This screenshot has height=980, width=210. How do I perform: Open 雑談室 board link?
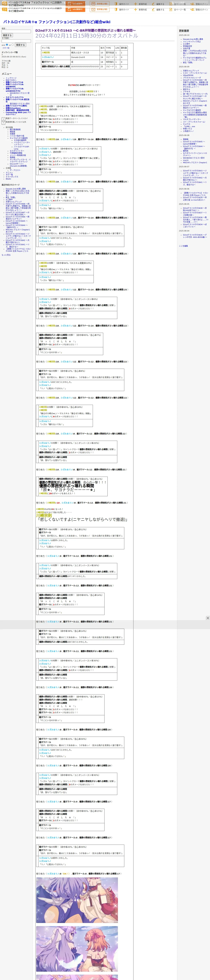[x=13, y=132]
